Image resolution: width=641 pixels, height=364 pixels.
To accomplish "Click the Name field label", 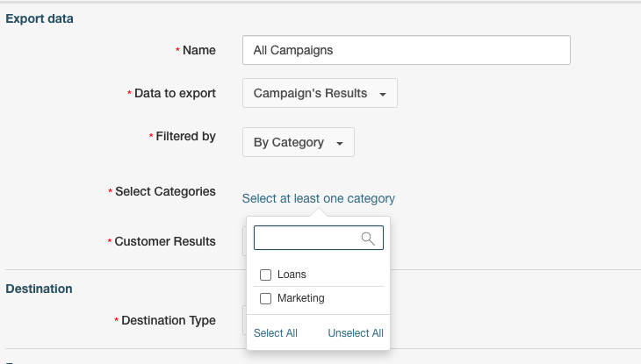I will coord(199,50).
